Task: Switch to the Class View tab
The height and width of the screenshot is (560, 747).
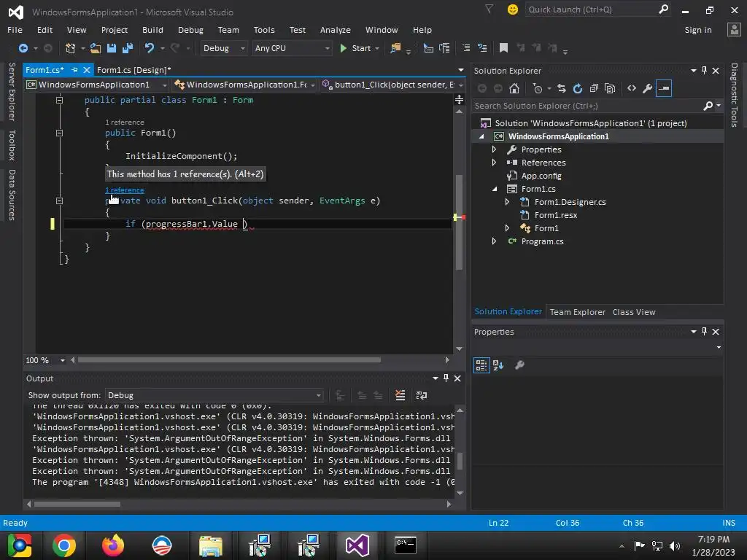Action: (x=634, y=312)
